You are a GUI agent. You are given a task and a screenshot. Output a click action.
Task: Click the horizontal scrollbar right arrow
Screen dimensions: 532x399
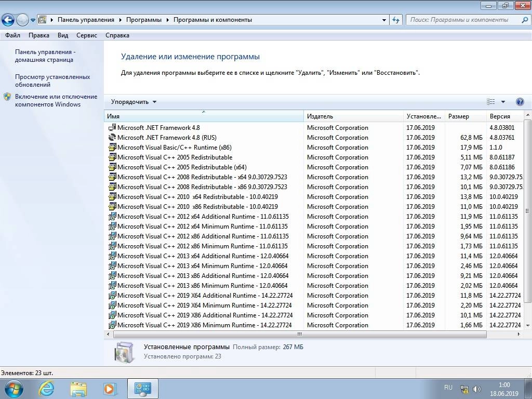click(x=518, y=334)
